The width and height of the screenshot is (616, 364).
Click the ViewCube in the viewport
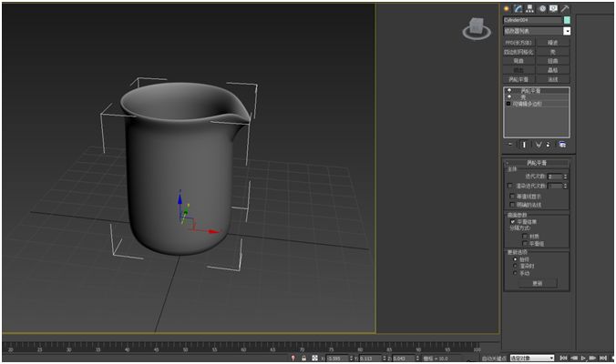pyautogui.click(x=477, y=28)
